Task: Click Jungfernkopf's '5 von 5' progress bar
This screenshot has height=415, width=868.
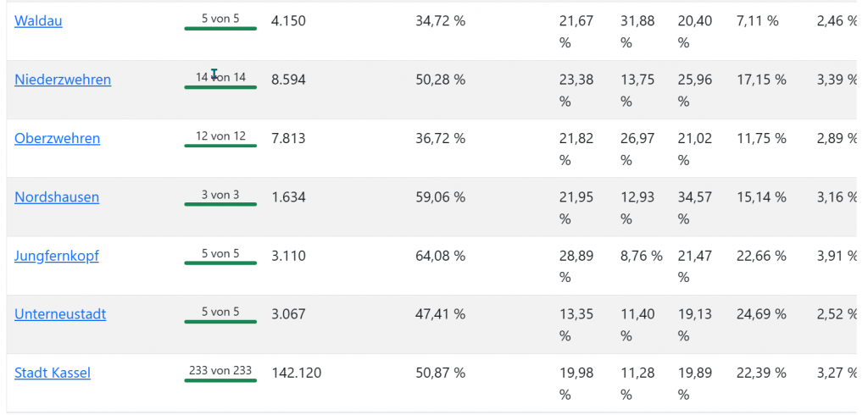Action: click(x=220, y=257)
